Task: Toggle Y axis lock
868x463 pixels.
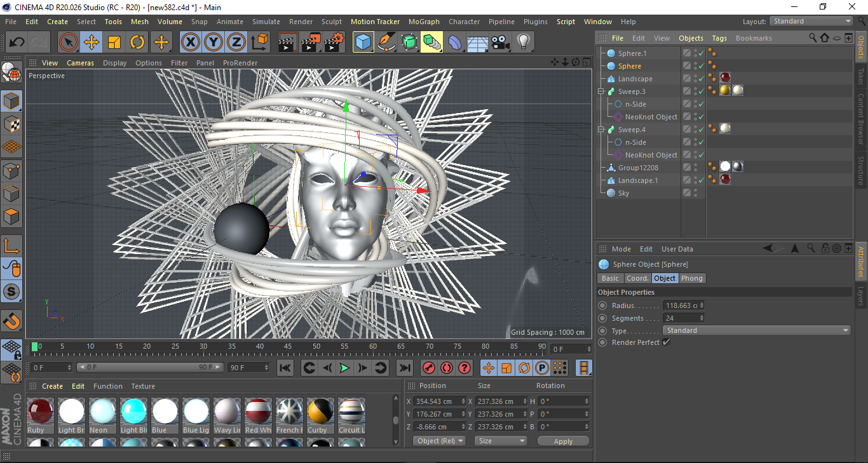Action: (x=214, y=43)
